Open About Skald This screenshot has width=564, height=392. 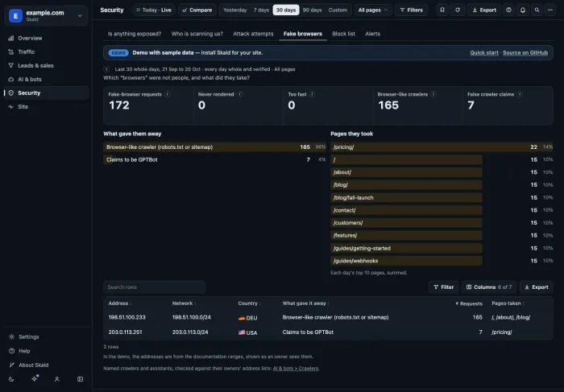coord(46,365)
